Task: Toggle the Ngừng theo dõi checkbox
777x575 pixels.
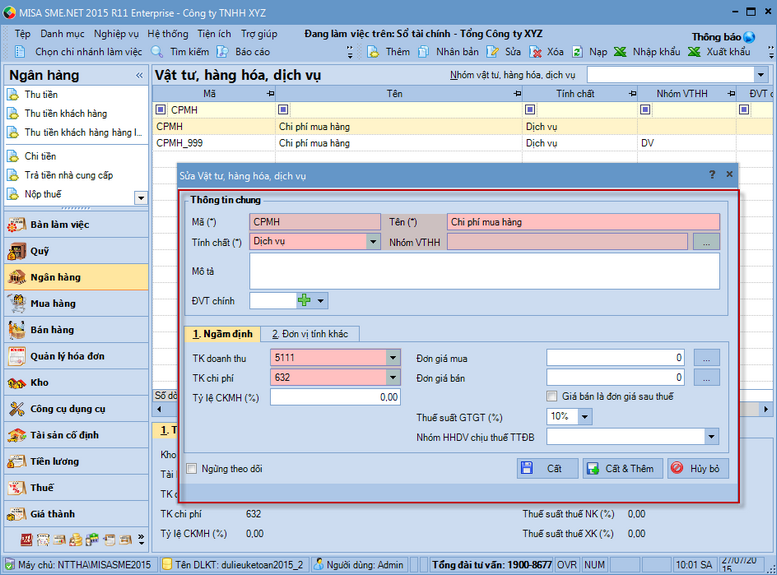Action: [191, 468]
